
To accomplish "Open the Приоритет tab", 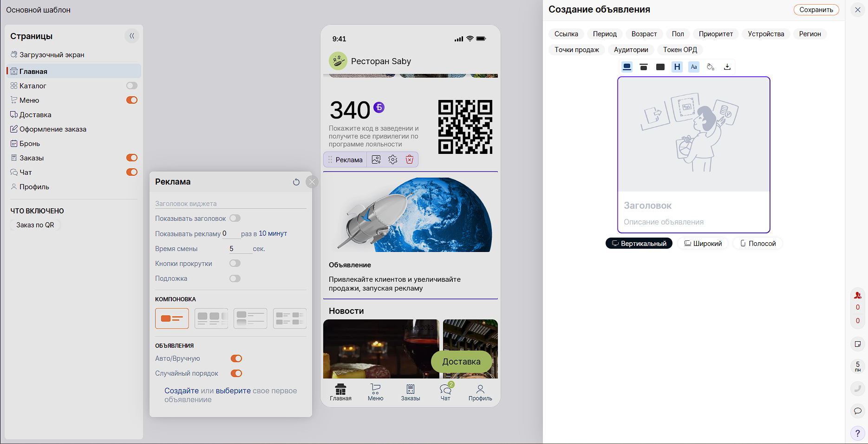I will click(716, 34).
